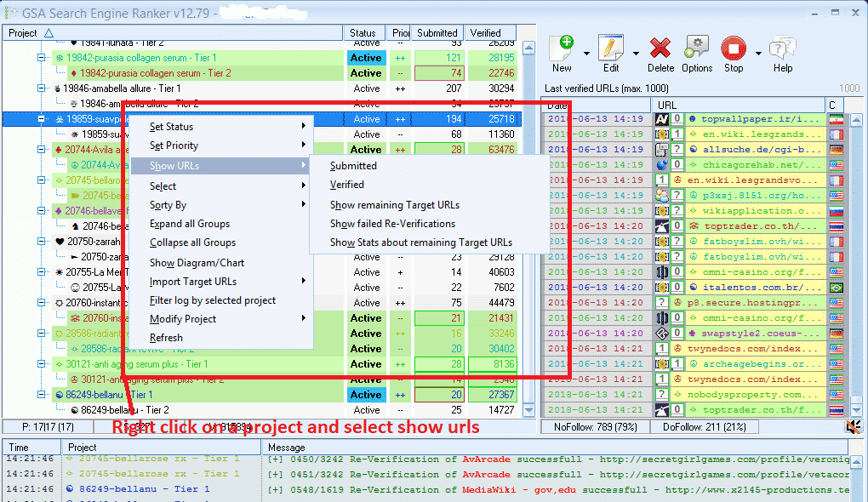The height and width of the screenshot is (502, 868).
Task: Click the muted speaker icon in status bar
Action: coord(854,427)
